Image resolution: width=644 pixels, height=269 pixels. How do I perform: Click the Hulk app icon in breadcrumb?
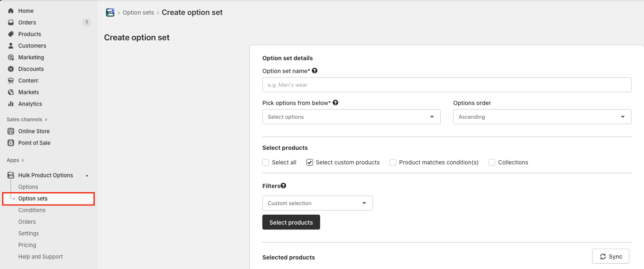pyautogui.click(x=110, y=13)
